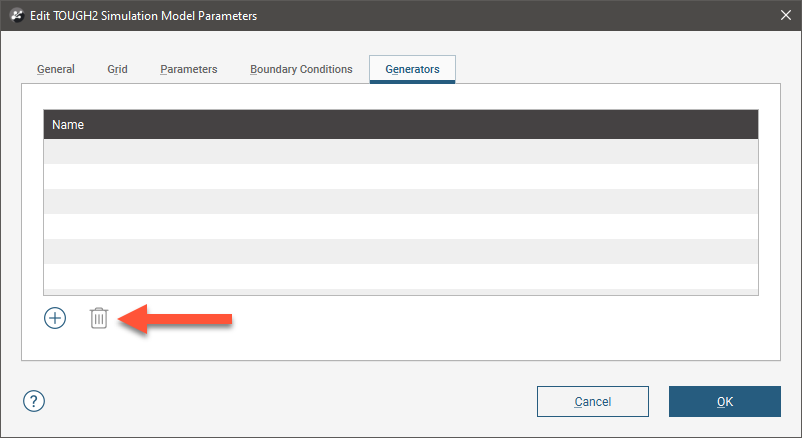Click the Name column header
Viewport: 802px width, 438px height.
400,125
